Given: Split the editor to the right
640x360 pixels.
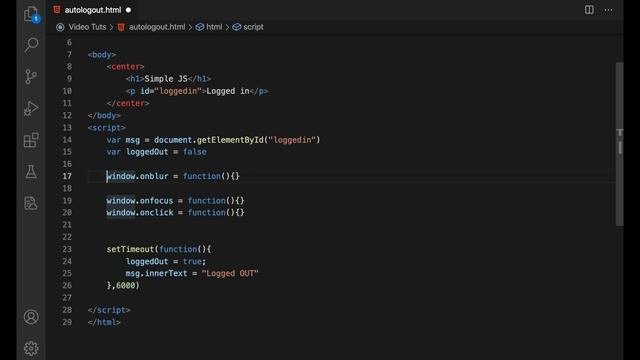Looking at the screenshot, I should pos(589,10).
